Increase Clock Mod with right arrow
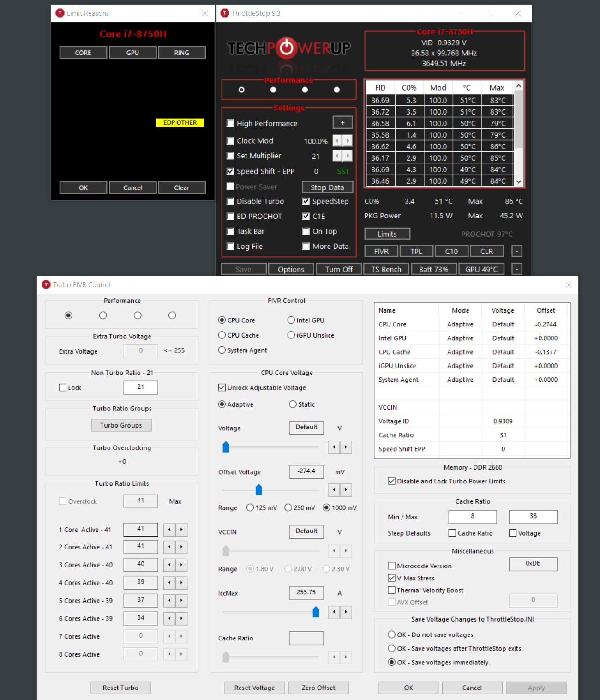600x700 pixels. [348, 141]
